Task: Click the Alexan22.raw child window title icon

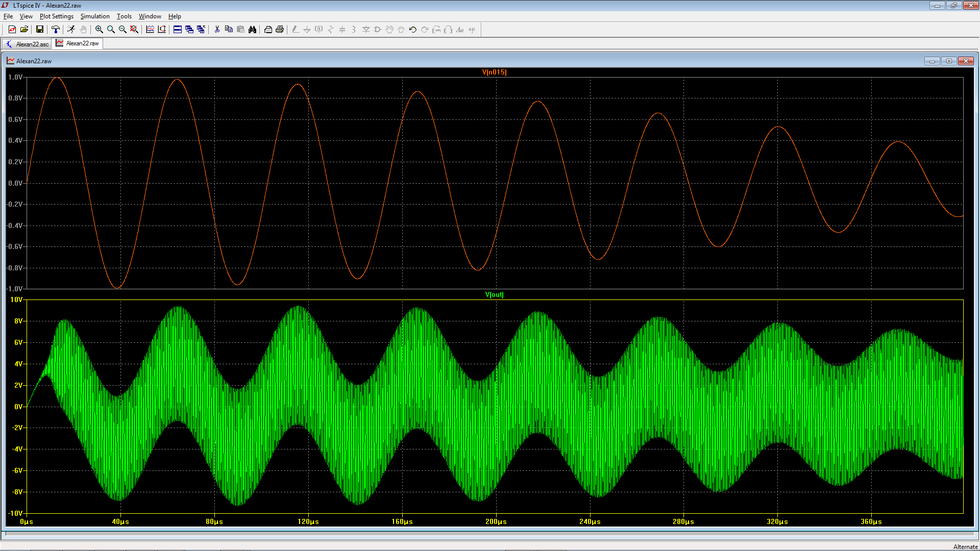Action: (x=10, y=61)
